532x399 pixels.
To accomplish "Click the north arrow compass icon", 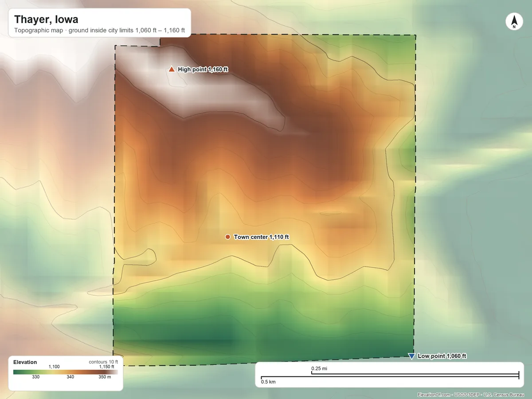I will click(x=514, y=22).
